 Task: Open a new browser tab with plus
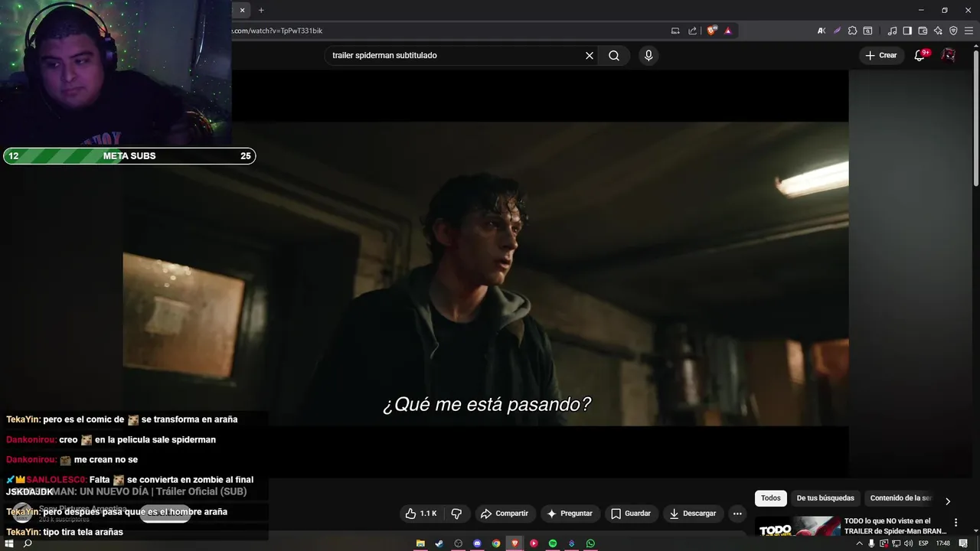coord(261,10)
